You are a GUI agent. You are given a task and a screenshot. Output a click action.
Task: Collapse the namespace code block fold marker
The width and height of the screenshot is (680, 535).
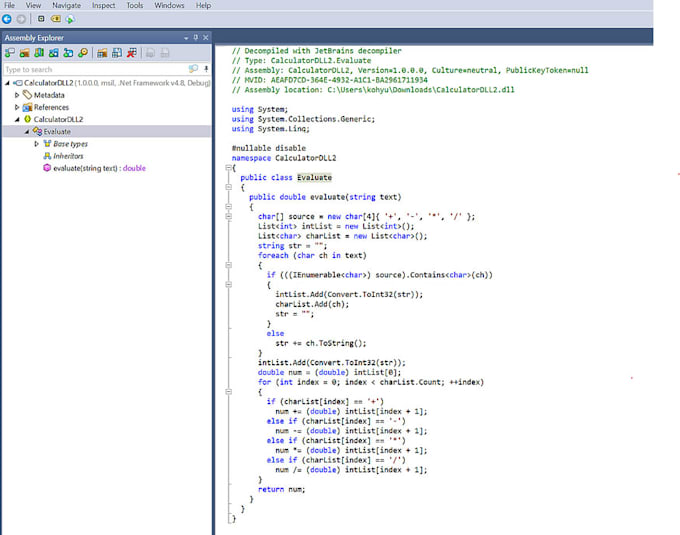click(x=229, y=168)
